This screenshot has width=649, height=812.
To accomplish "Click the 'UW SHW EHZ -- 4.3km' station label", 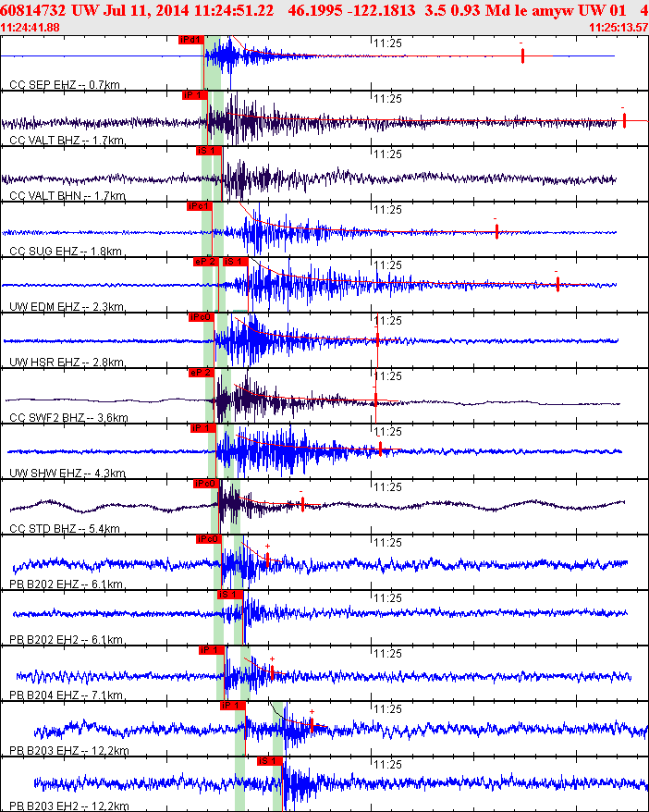I will coord(67,473).
